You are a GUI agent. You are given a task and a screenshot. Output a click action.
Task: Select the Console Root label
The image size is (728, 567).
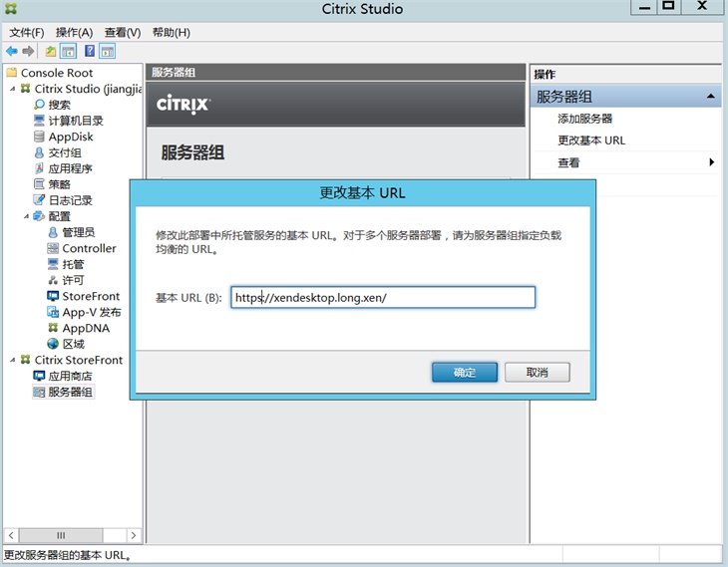coord(57,73)
